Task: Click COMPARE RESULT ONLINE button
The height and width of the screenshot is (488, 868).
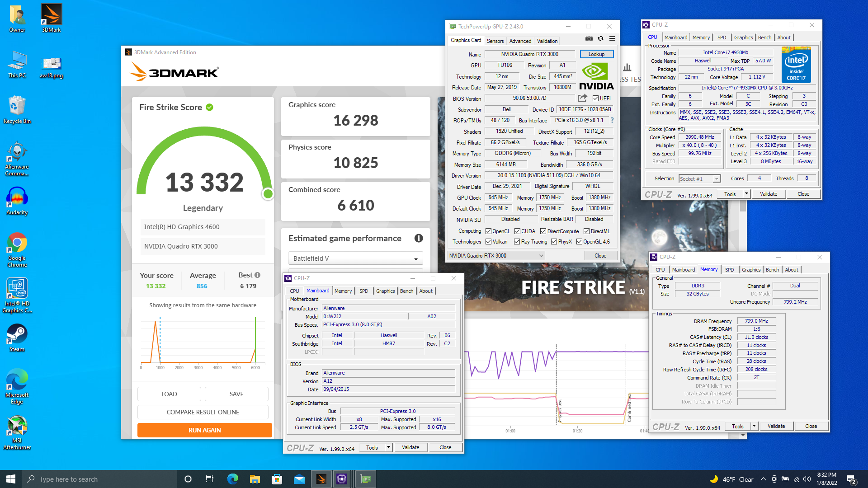Action: 203,412
